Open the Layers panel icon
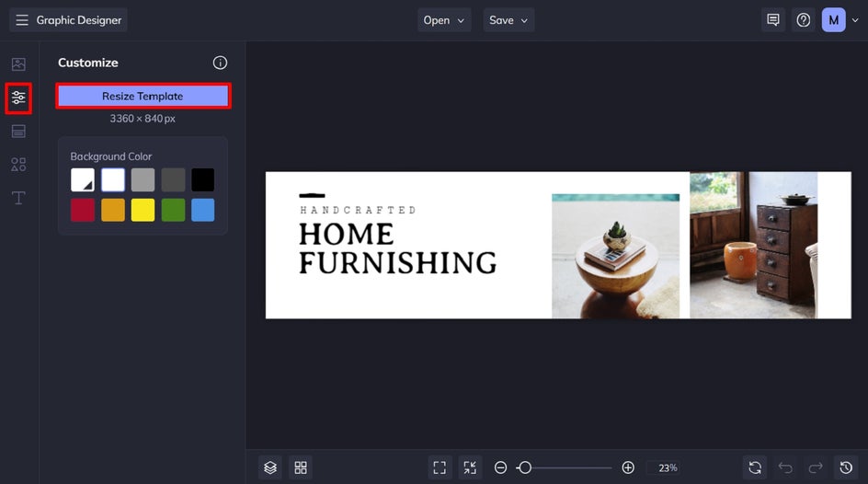This screenshot has height=484, width=868. point(270,467)
